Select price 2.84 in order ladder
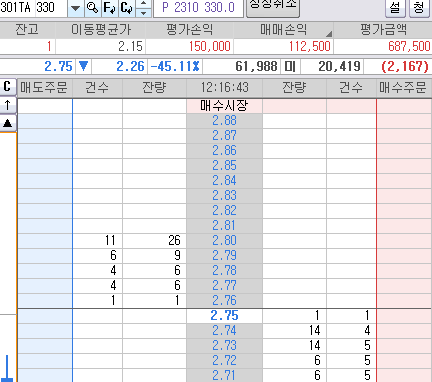 coord(224,180)
